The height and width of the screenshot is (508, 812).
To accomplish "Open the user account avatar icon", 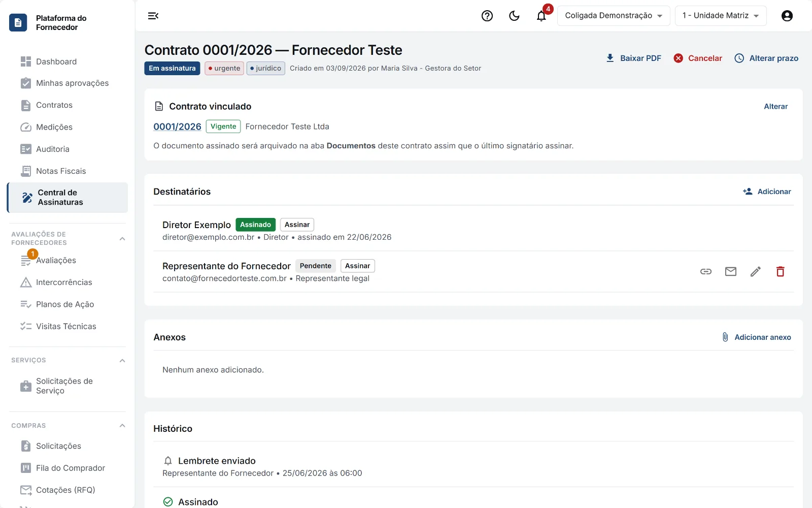I will [787, 16].
